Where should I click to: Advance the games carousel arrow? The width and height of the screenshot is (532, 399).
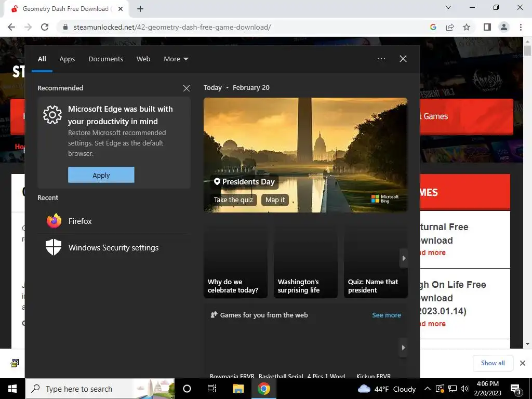pos(403,348)
